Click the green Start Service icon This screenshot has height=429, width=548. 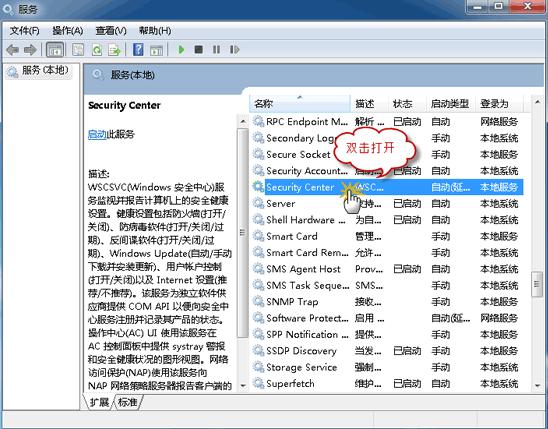181,50
